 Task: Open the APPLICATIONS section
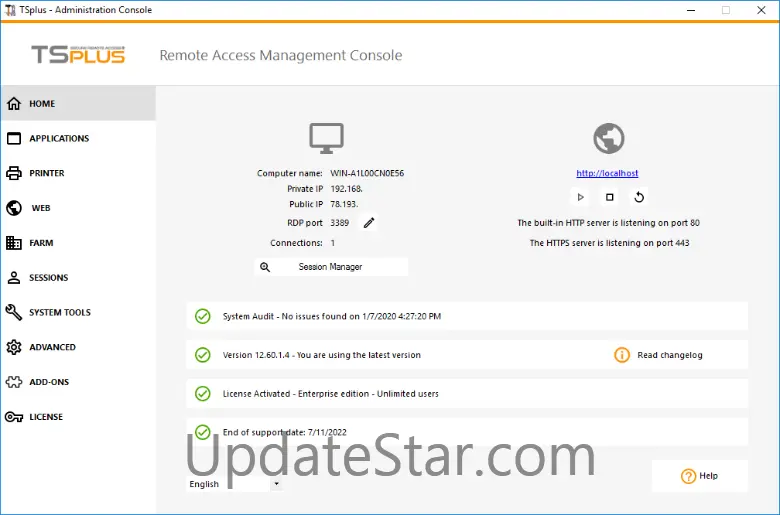[x=79, y=138]
